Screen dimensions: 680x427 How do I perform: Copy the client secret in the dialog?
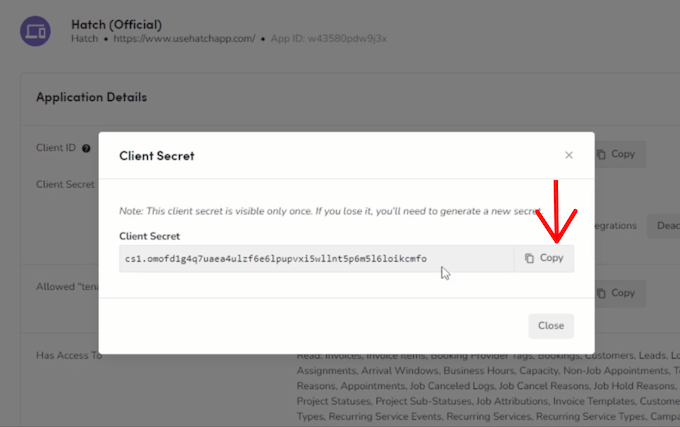pyautogui.click(x=544, y=258)
